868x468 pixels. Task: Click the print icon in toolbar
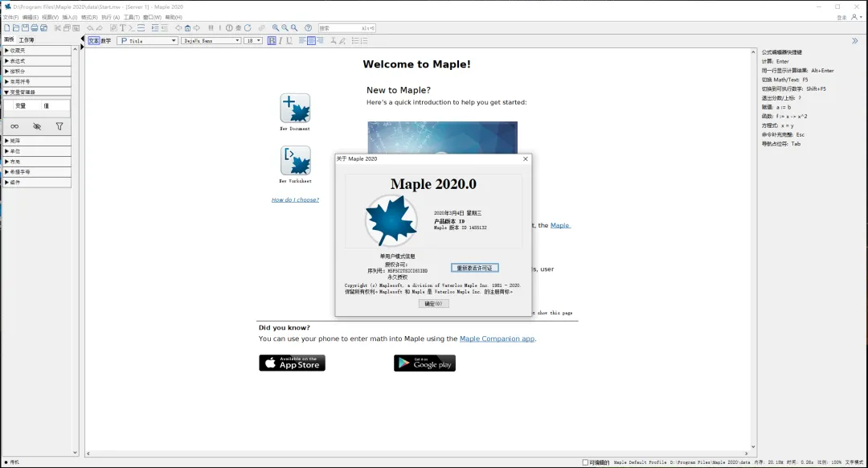35,27
